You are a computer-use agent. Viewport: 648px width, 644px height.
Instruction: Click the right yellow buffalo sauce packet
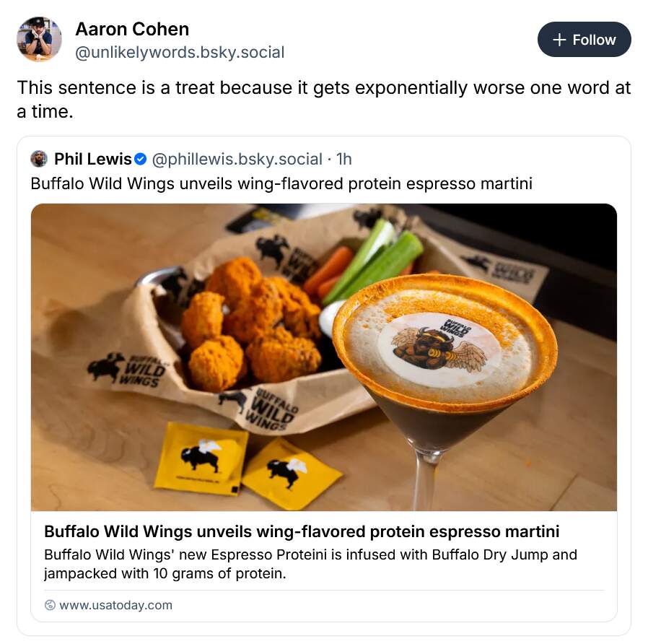coord(290,472)
